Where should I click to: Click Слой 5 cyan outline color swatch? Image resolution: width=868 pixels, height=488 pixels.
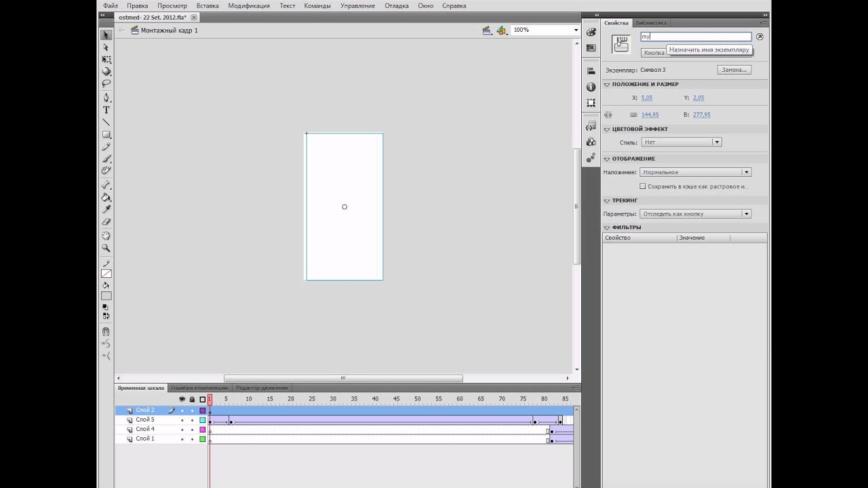coord(202,420)
